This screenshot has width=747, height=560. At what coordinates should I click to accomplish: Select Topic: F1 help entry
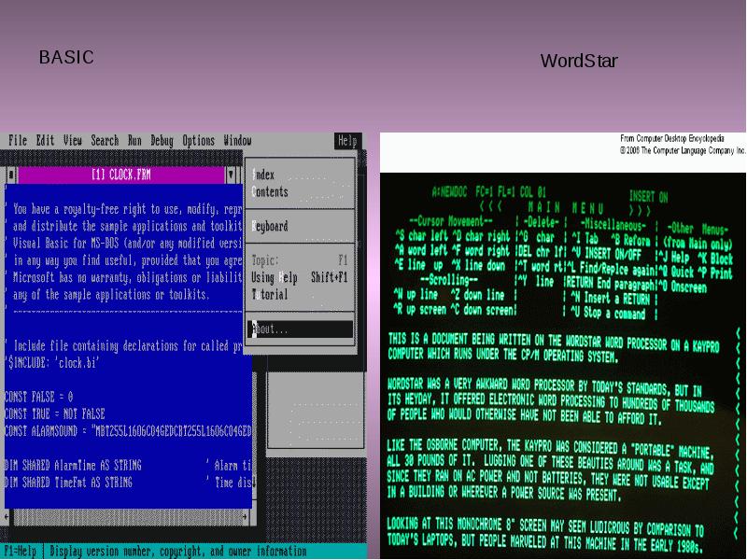click(x=300, y=260)
